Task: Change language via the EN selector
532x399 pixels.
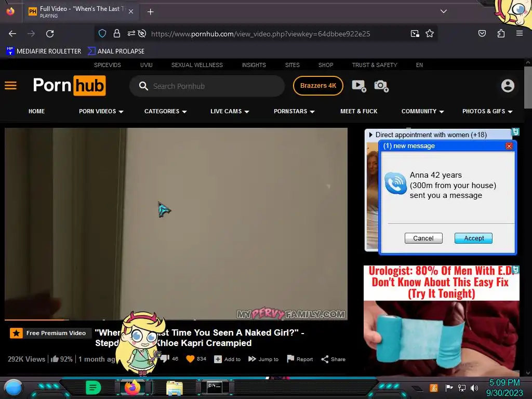Action: [x=419, y=65]
